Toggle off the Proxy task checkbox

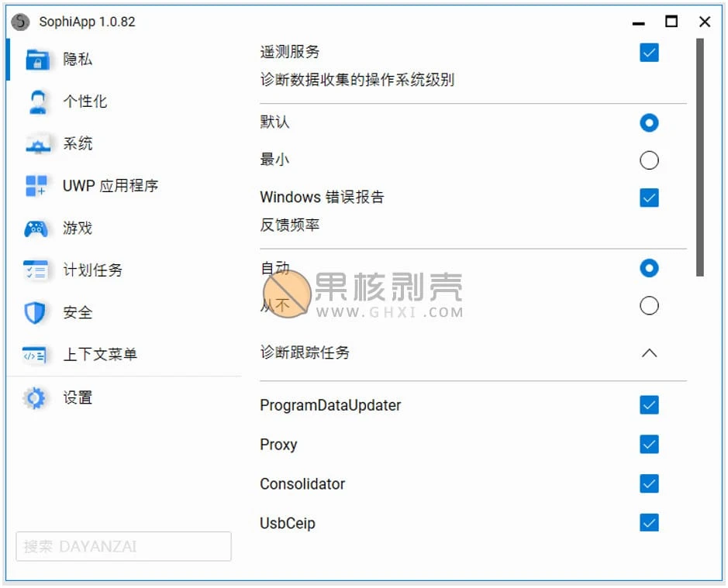648,444
